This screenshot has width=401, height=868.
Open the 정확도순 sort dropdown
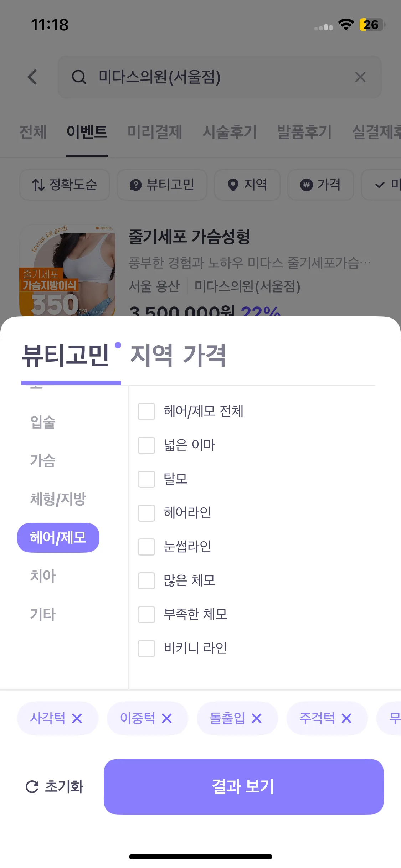[x=65, y=185]
